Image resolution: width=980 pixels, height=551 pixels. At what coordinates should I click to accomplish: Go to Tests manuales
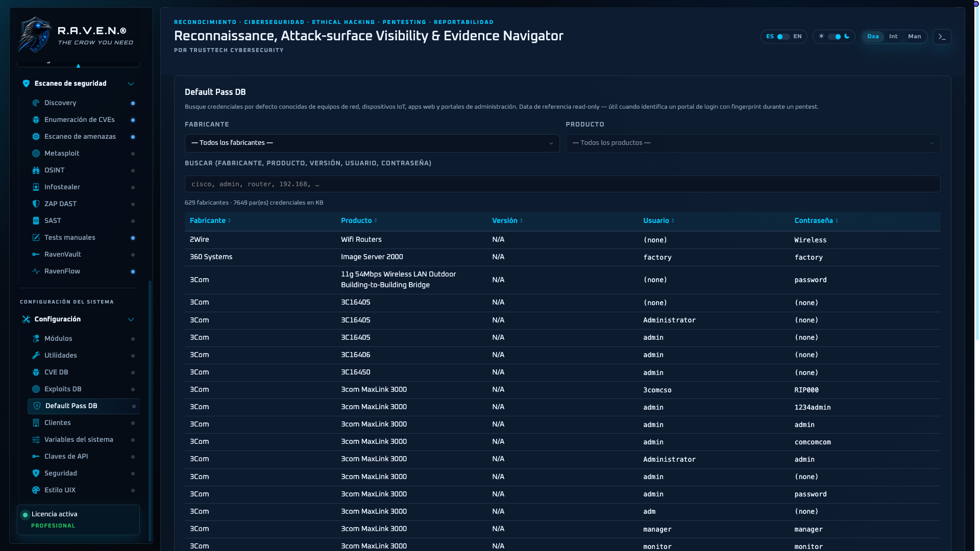point(84,238)
